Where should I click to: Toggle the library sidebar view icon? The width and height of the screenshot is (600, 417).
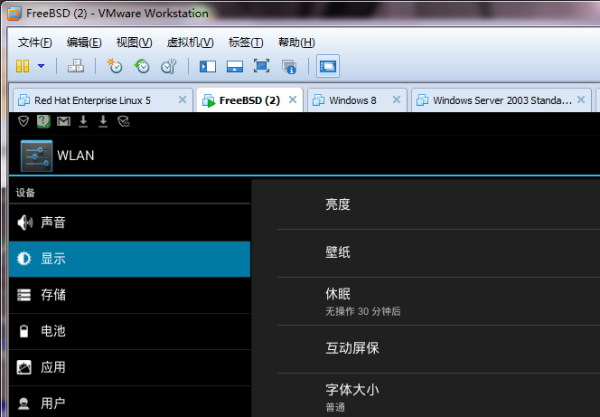click(x=208, y=66)
